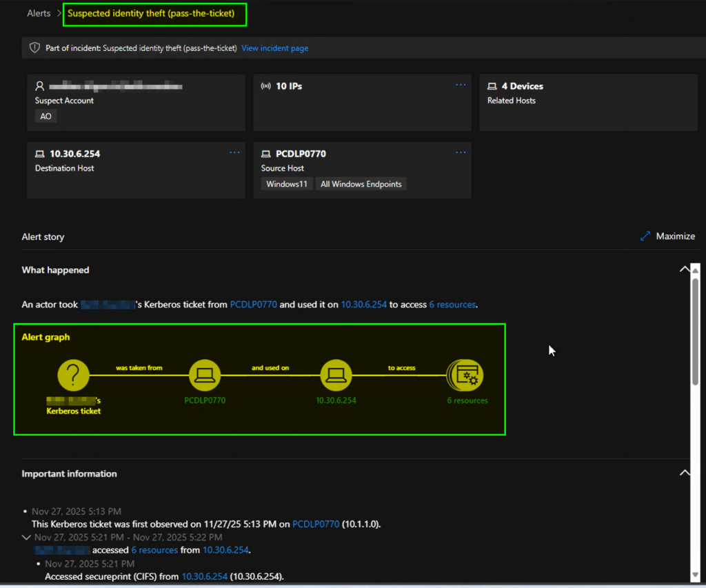Open PCDLP0770 link in What happened text
The width and height of the screenshot is (706, 588).
[x=253, y=304]
